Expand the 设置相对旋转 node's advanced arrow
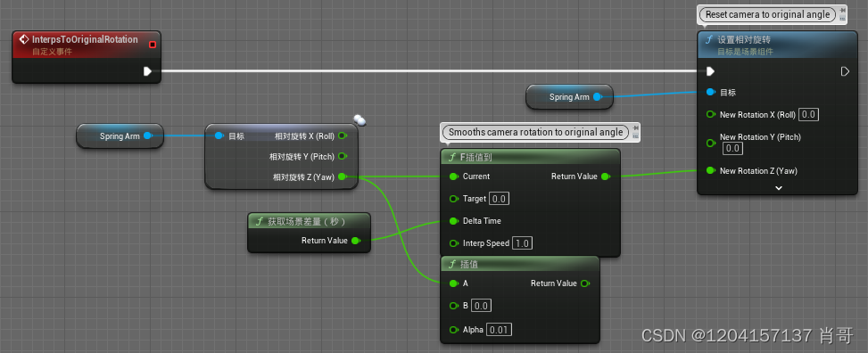 coord(778,187)
